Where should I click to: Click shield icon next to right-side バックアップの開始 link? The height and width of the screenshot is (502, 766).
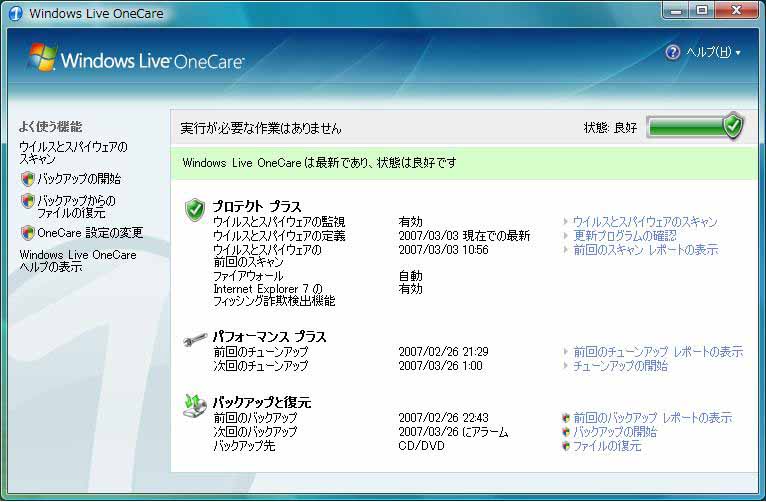tap(566, 432)
